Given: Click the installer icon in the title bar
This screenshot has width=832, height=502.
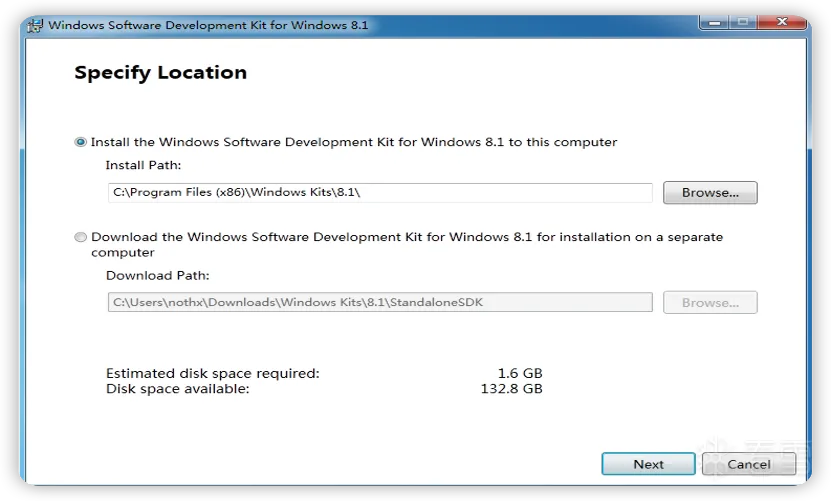Looking at the screenshot, I should coord(36,22).
